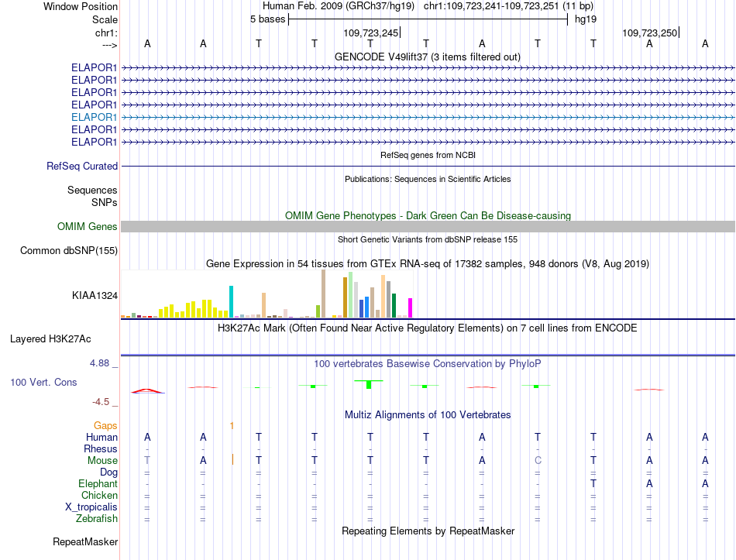Click the gray OMIM Genes bar

[428, 227]
